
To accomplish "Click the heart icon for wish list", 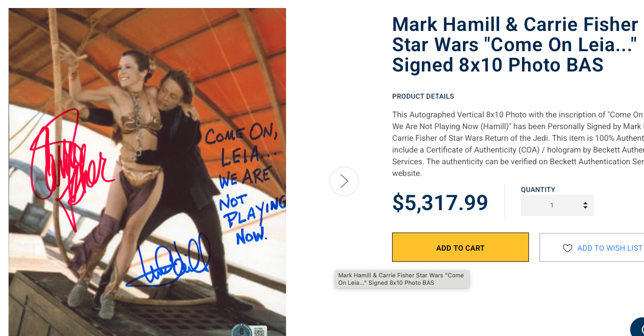I will (567, 248).
